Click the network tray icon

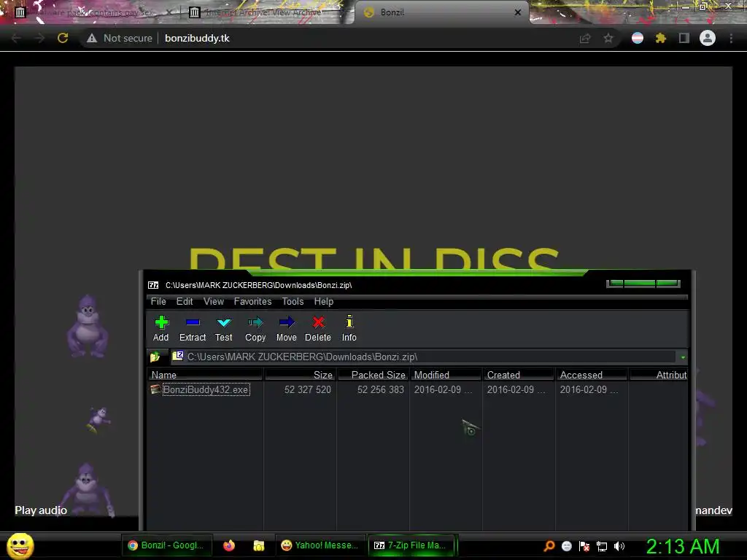click(x=602, y=546)
